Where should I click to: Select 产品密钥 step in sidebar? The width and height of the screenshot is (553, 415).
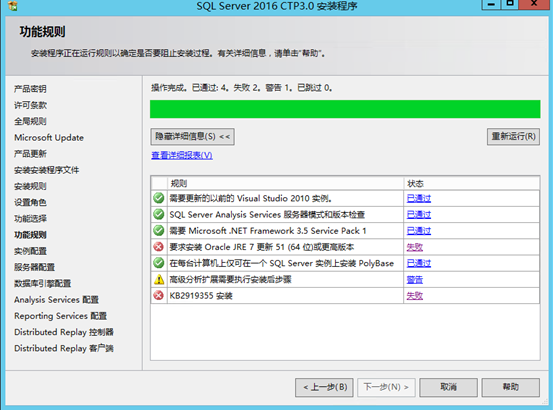pyautogui.click(x=30, y=89)
